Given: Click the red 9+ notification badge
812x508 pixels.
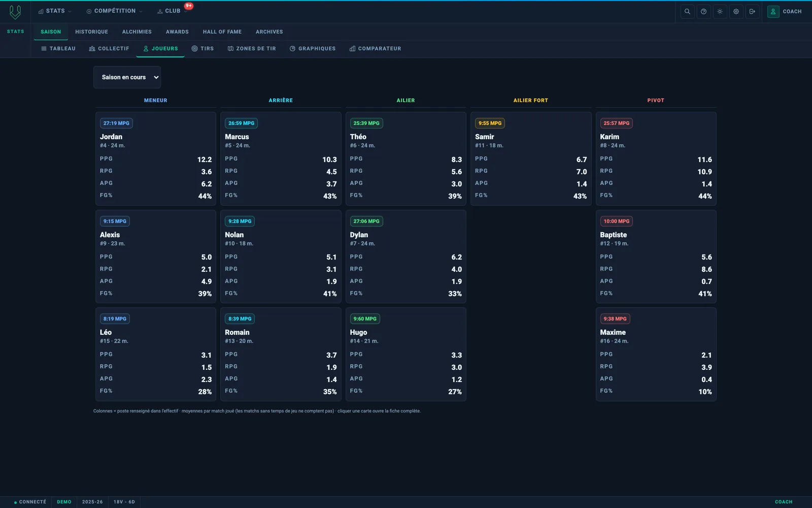Looking at the screenshot, I should [189, 6].
